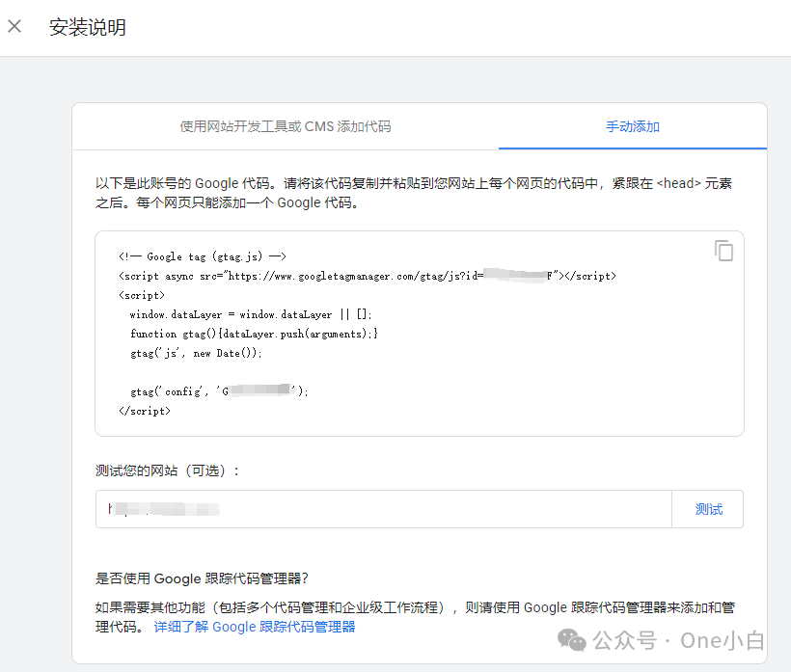Click the 测试您的网站（可选） label
The height and width of the screenshot is (672, 791).
pos(167,470)
